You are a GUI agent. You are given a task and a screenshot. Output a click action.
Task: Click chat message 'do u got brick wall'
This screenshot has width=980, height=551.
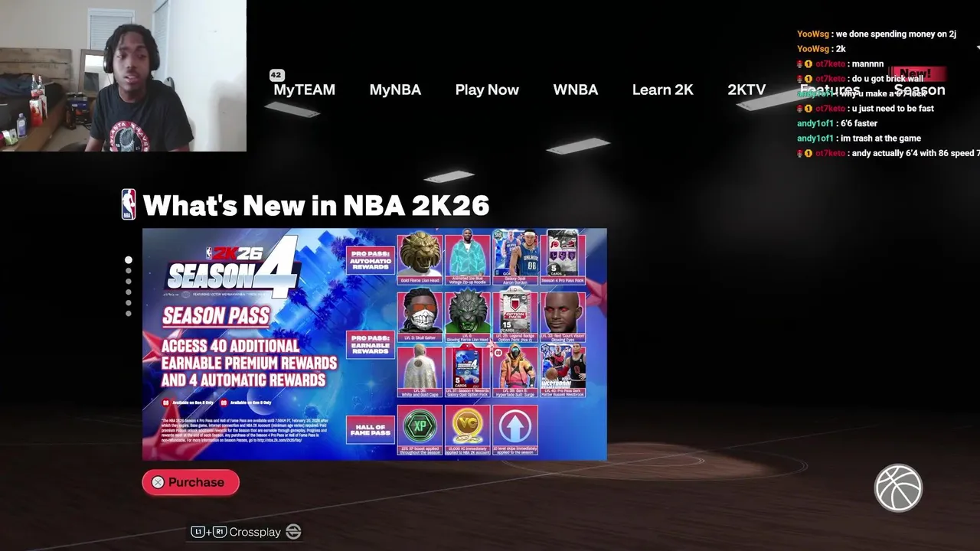(x=887, y=79)
